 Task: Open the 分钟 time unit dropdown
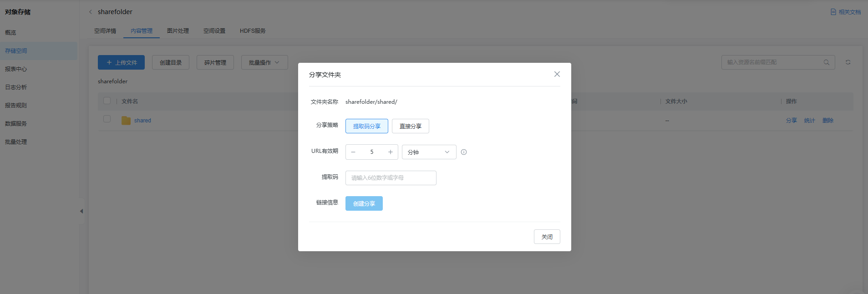pos(429,152)
